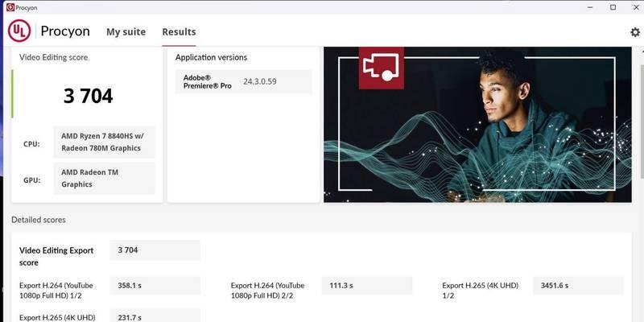Click the video editing banner image

coord(477,125)
